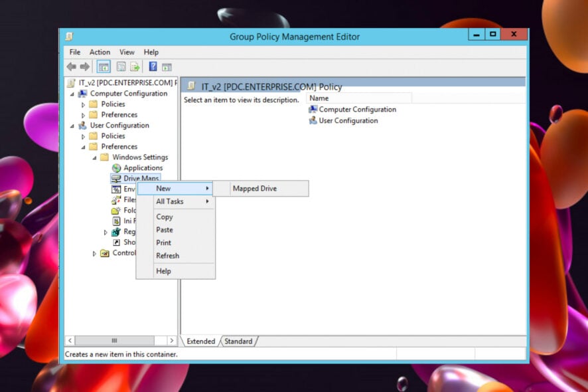Collapse the Windows Settings folder

(95, 157)
